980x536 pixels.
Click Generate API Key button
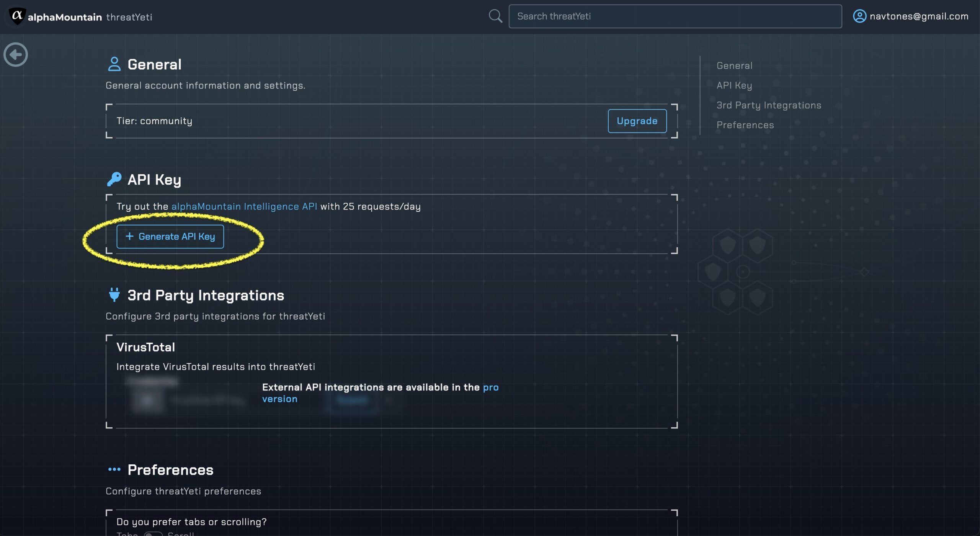pyautogui.click(x=170, y=237)
